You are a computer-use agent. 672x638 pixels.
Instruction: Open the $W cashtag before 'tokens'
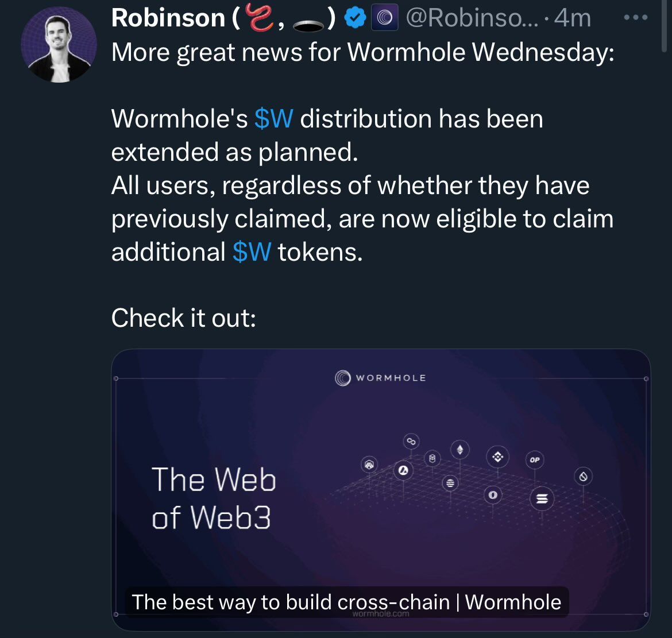tap(251, 252)
